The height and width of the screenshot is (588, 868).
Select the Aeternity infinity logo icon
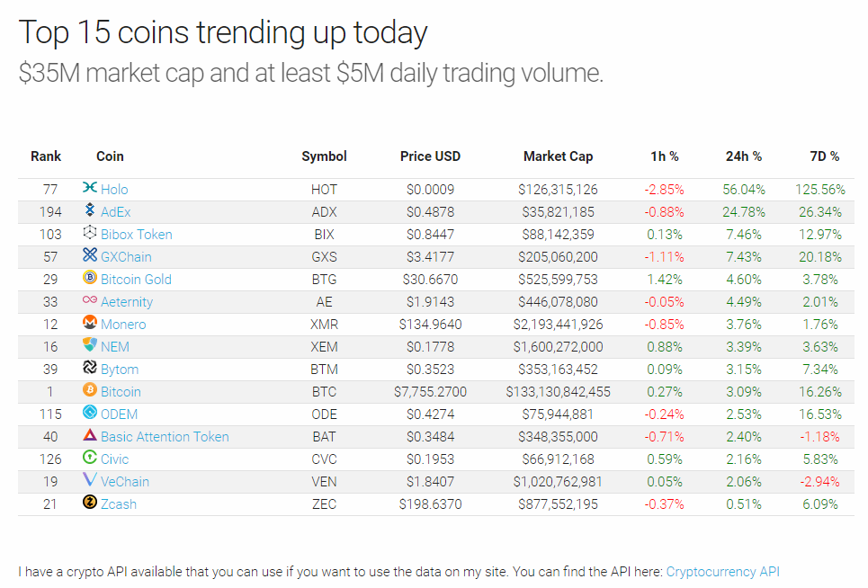coord(89,301)
